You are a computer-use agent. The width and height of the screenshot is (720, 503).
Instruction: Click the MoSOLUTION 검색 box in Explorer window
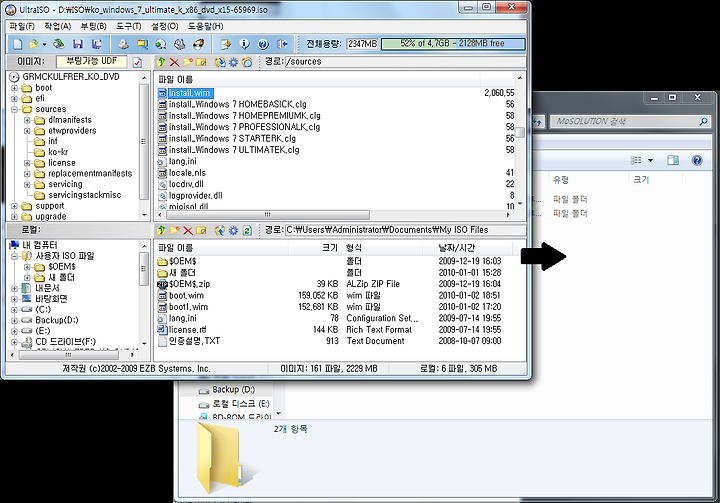click(630, 122)
